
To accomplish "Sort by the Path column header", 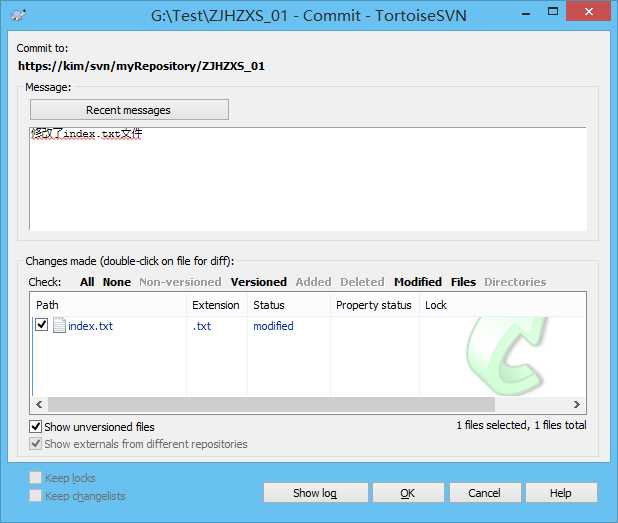I will pyautogui.click(x=108, y=305).
